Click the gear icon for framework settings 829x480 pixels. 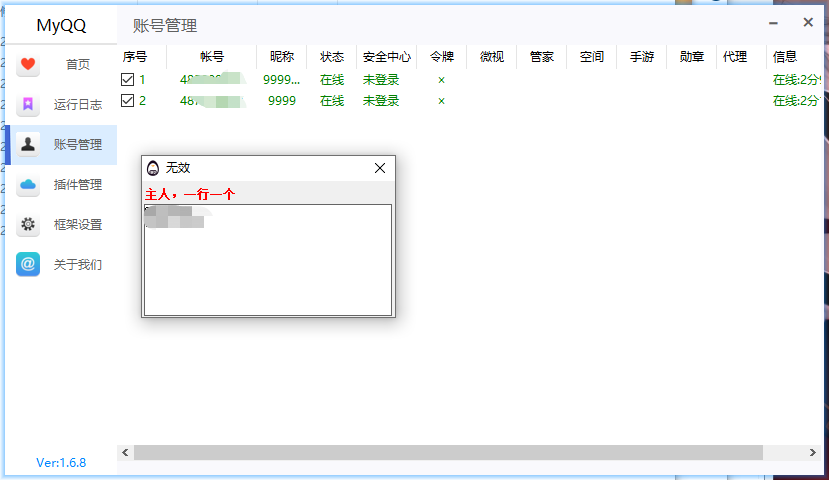(28, 224)
